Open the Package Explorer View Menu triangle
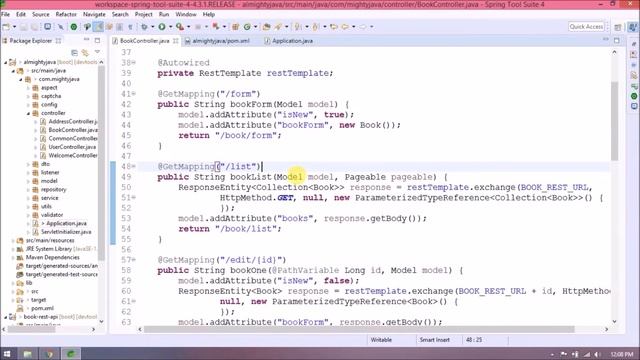 97,52
